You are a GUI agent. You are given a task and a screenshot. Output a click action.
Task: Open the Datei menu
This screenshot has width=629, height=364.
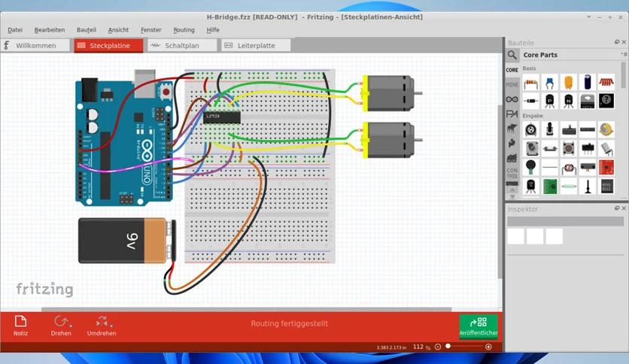[15, 29]
